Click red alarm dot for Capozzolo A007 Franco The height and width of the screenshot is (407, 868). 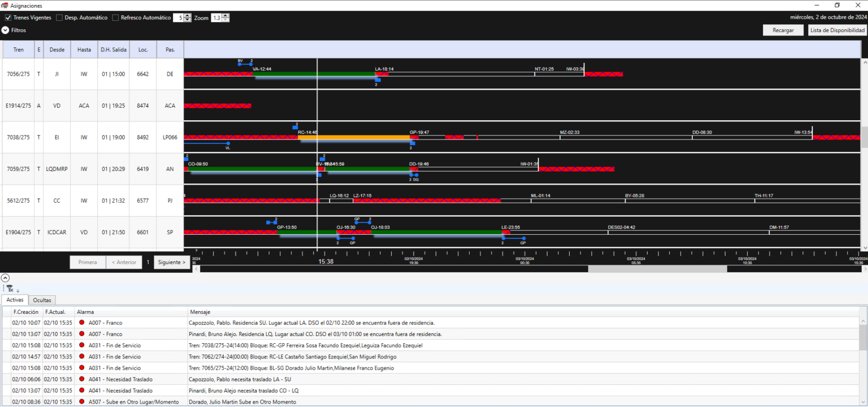(81, 323)
